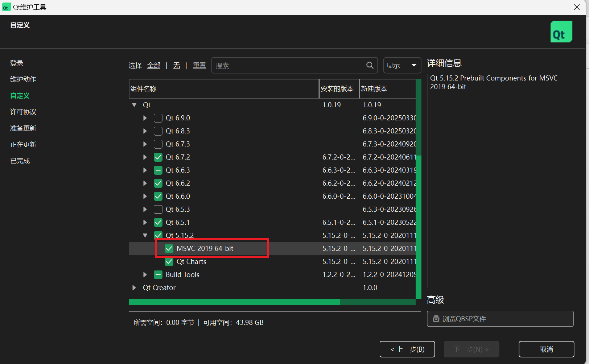The image size is (589, 364).
Task: Click the 上一步(B) back button
Action: point(407,349)
